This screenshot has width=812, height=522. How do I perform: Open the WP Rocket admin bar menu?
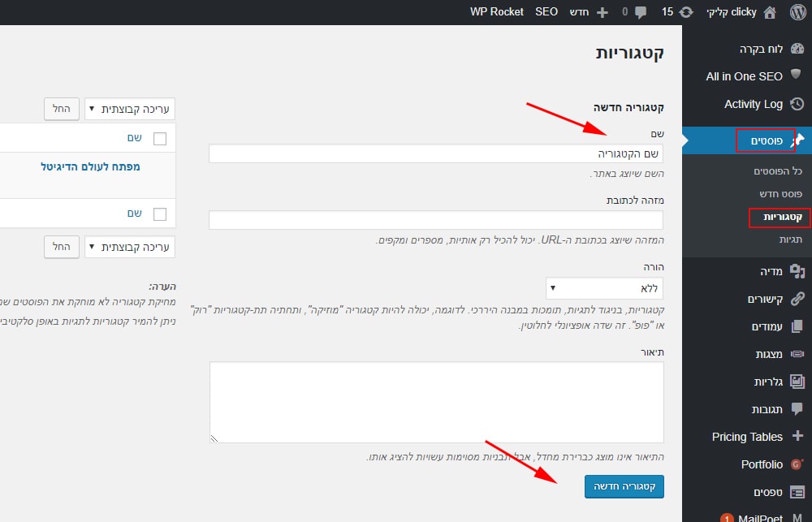tap(497, 12)
